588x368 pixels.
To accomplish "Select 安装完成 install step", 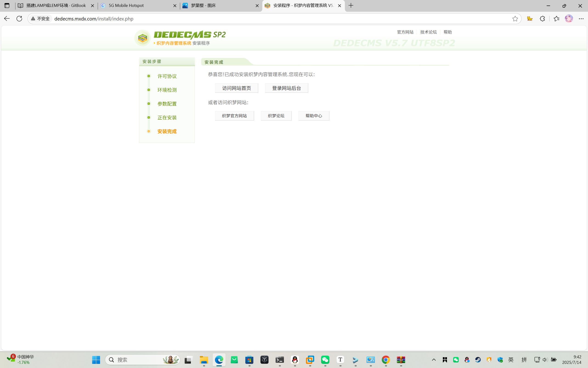I will pos(167,131).
